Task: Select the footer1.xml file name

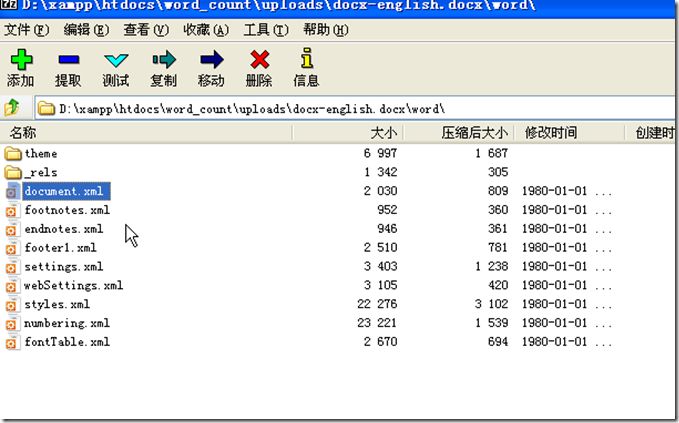Action: [60, 248]
